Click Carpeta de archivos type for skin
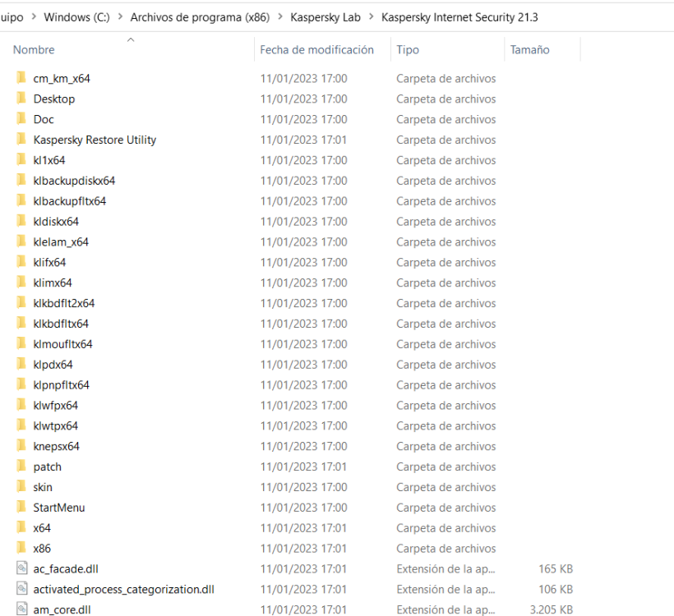The image size is (674, 616). [445, 487]
